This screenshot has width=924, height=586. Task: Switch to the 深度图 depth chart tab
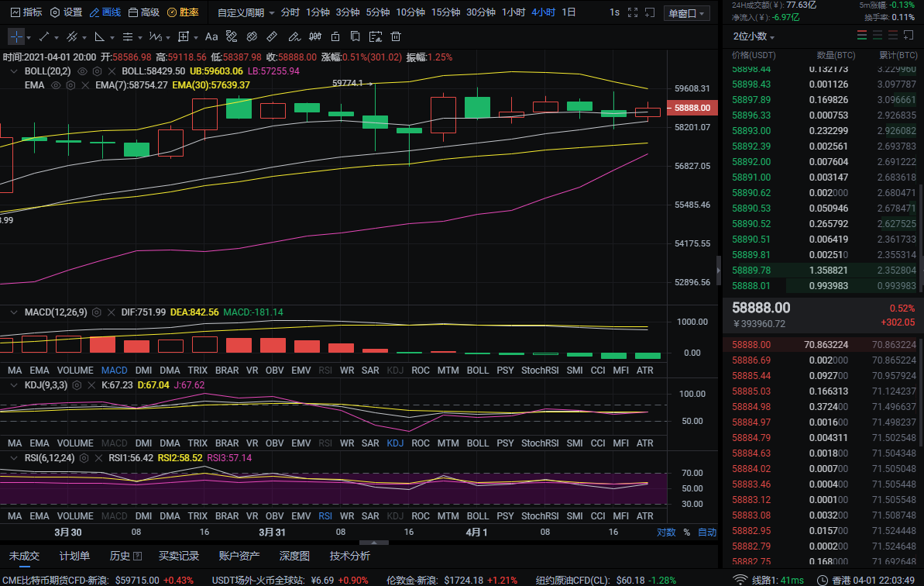tap(294, 556)
